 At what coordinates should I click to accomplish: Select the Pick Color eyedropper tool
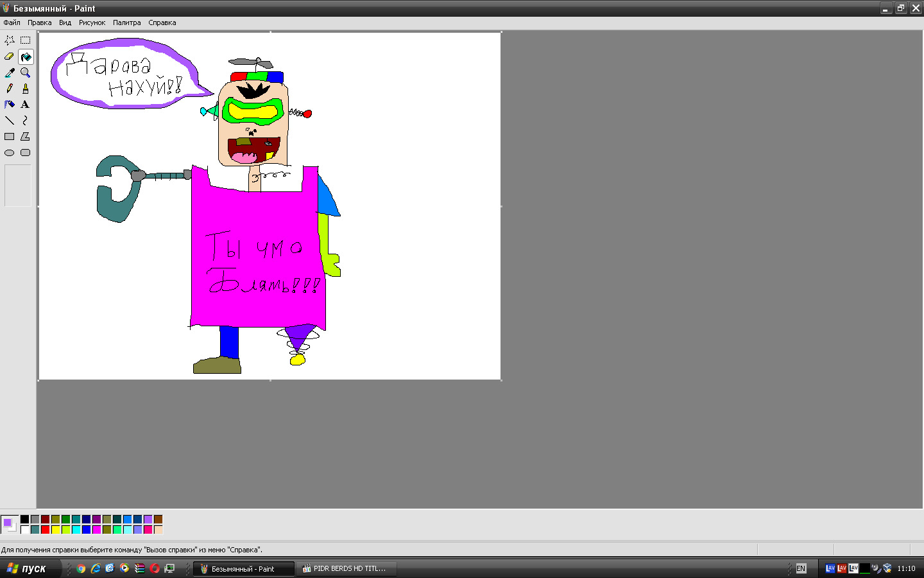point(10,73)
